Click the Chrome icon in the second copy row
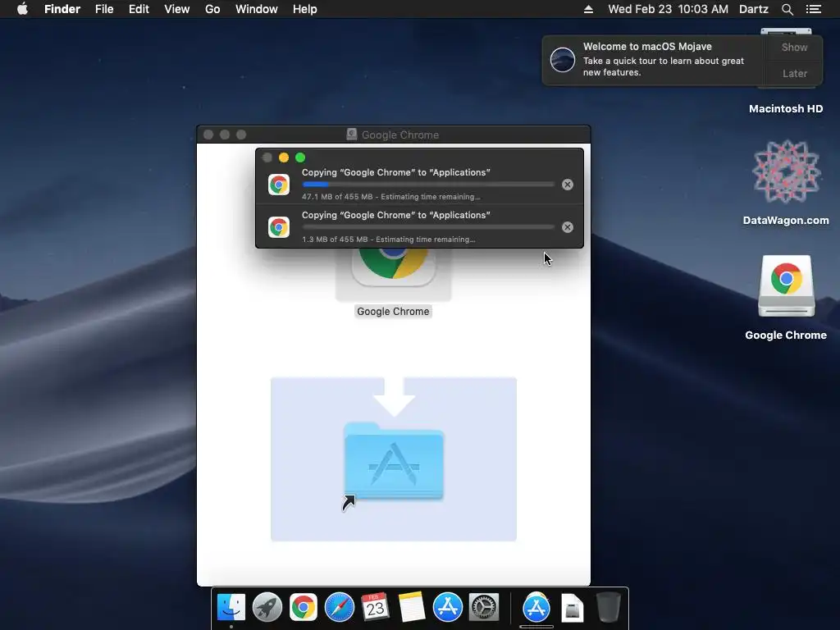 (x=279, y=228)
